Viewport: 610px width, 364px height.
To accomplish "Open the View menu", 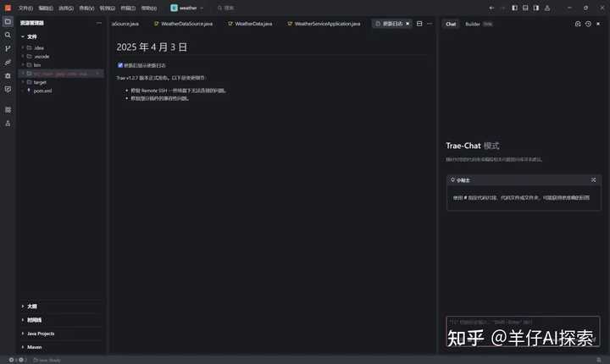I will click(x=86, y=8).
